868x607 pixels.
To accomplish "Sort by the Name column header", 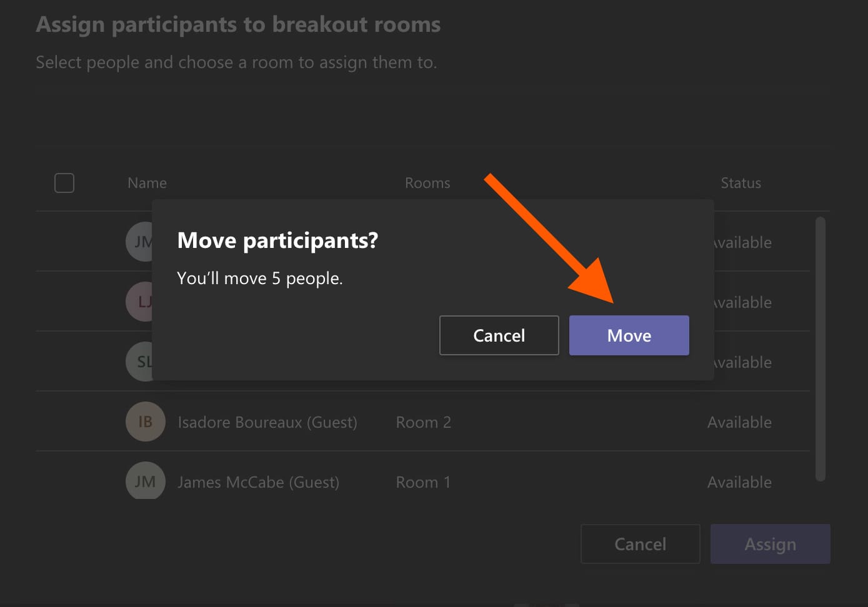I will pyautogui.click(x=147, y=183).
